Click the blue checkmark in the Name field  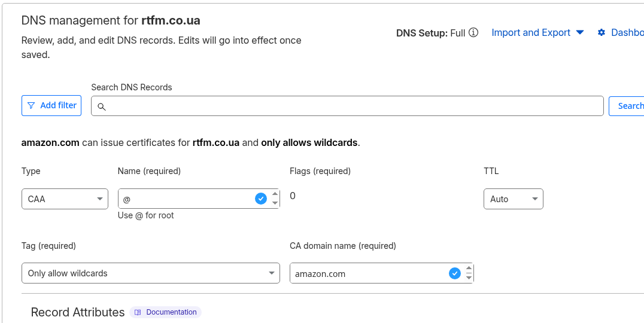[x=261, y=199]
